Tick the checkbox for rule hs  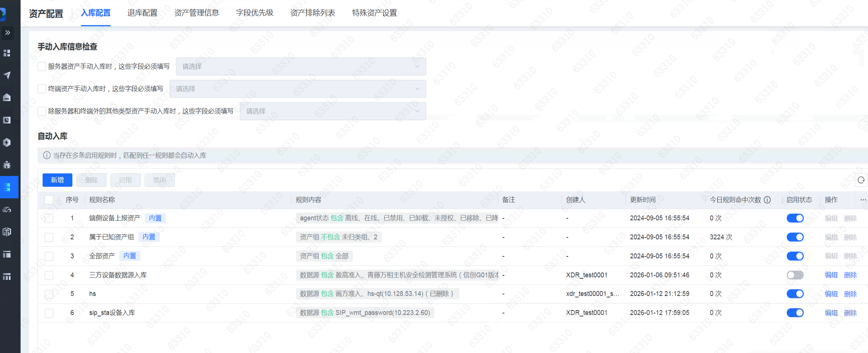(x=49, y=294)
